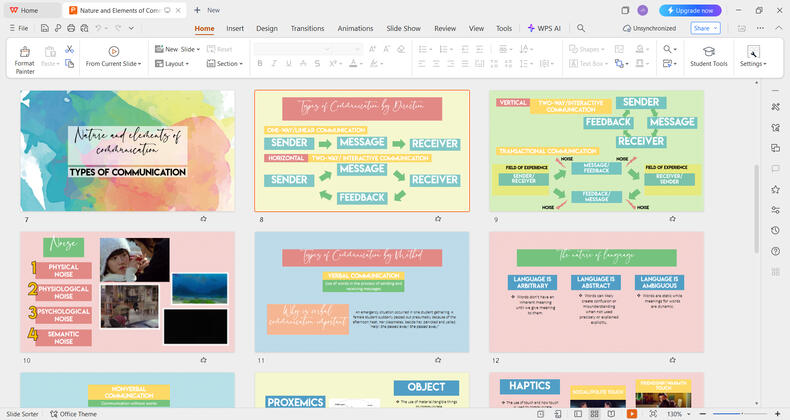Click the Cut scissors icon

coord(70,49)
